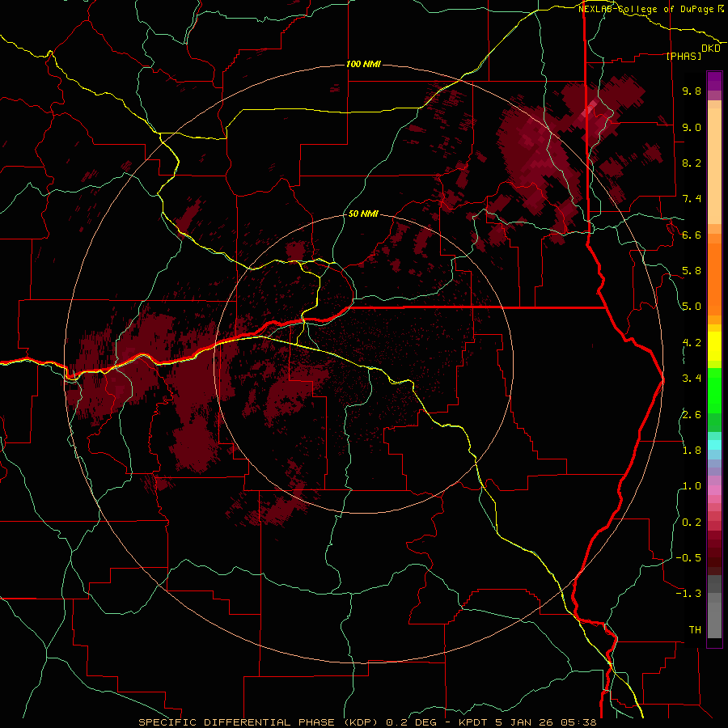Image resolution: width=728 pixels, height=728 pixels.
Task: Click the -1.3 scale value
Action: (x=688, y=594)
